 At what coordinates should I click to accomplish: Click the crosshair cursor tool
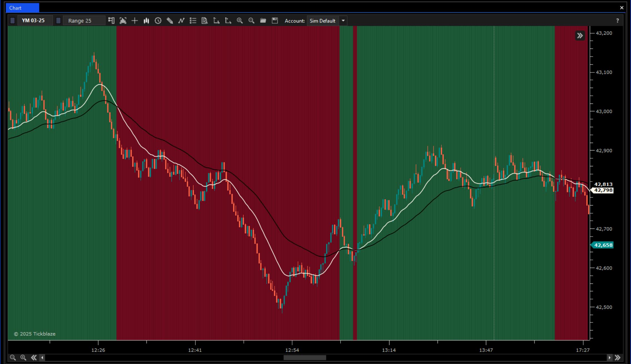click(135, 21)
